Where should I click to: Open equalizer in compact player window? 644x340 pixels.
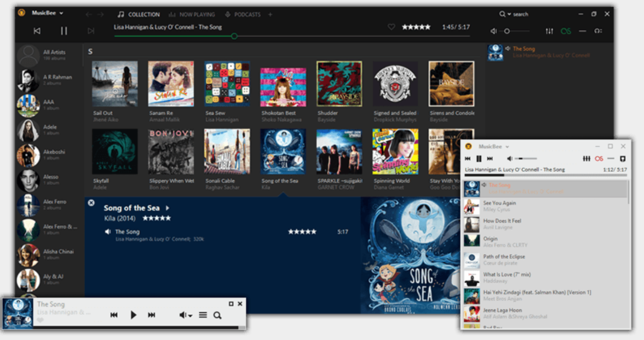(587, 159)
